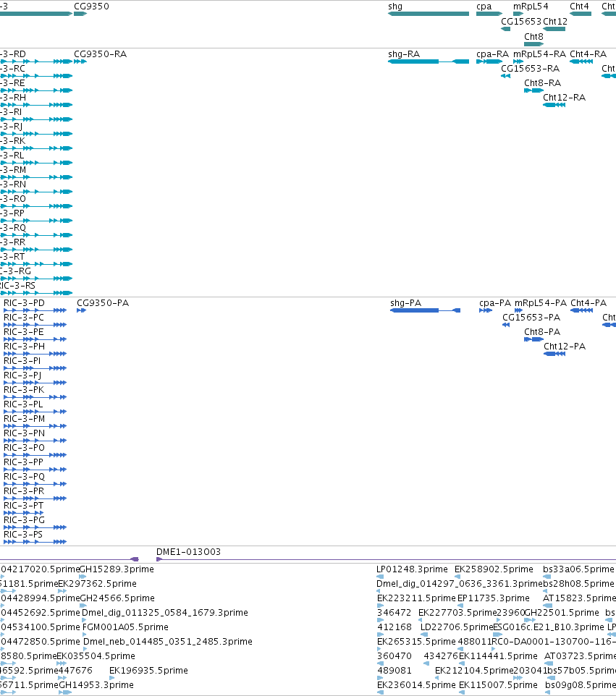This screenshot has width=616, height=696.
Task: Click the EK035504.5prime EST label
Action: 96,655
